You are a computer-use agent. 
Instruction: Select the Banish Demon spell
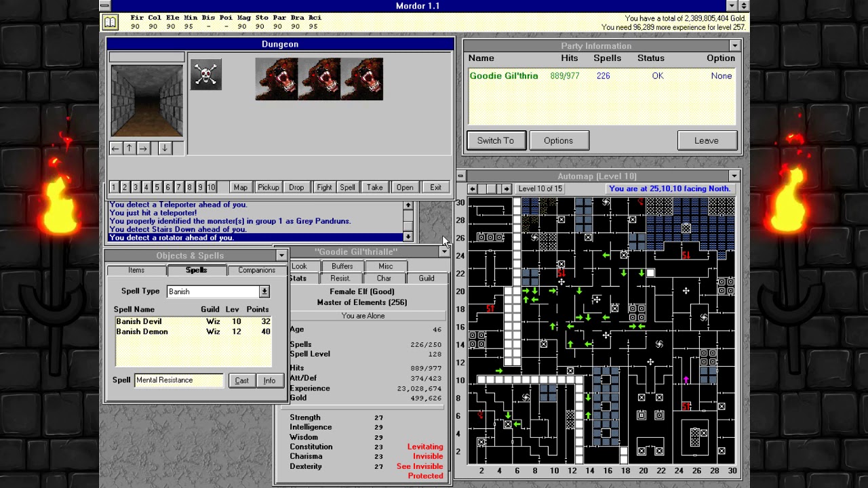193,331
